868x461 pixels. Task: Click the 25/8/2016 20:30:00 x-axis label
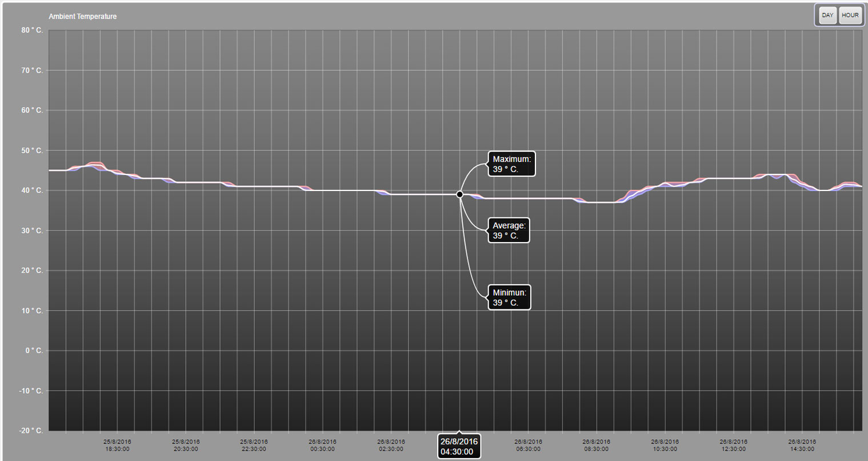click(x=186, y=446)
